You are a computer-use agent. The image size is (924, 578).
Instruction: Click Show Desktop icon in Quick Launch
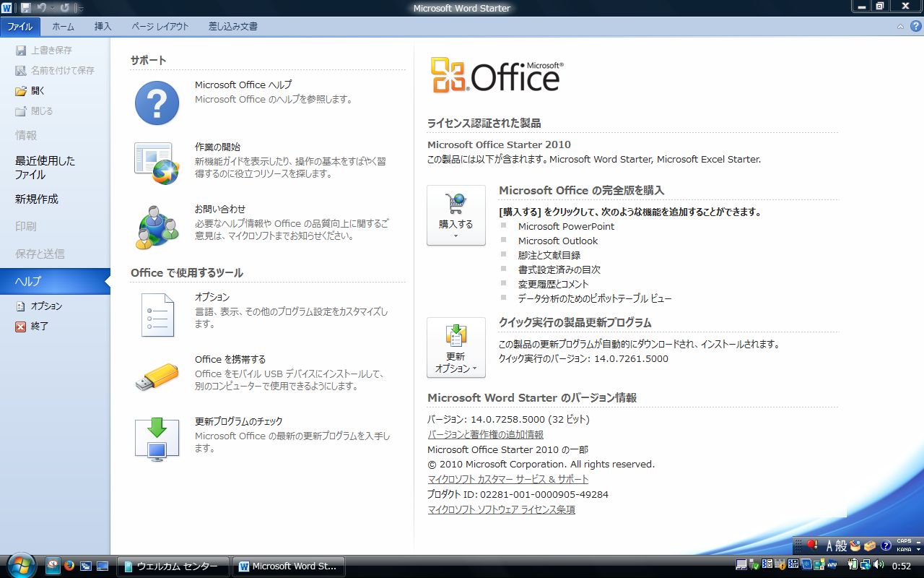click(102, 566)
